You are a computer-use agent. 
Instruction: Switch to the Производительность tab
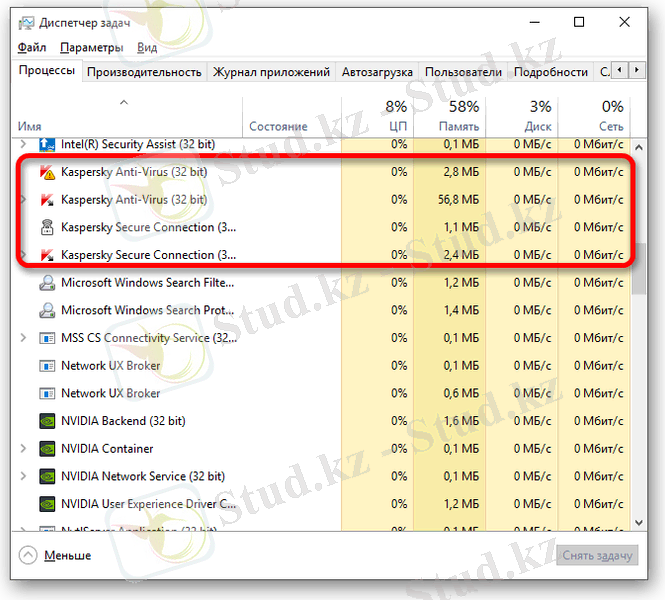144,72
